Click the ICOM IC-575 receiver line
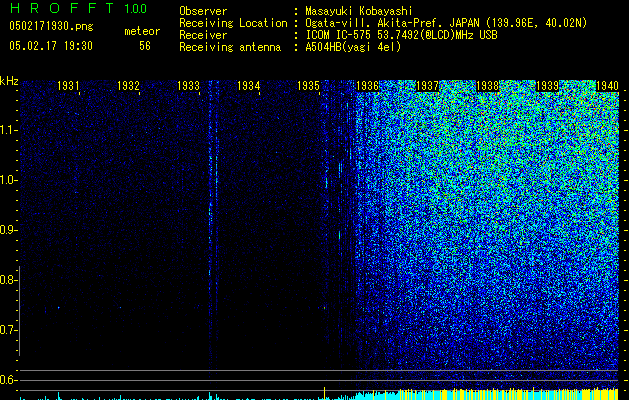Viewport: 629px width, 400px height. point(401,35)
